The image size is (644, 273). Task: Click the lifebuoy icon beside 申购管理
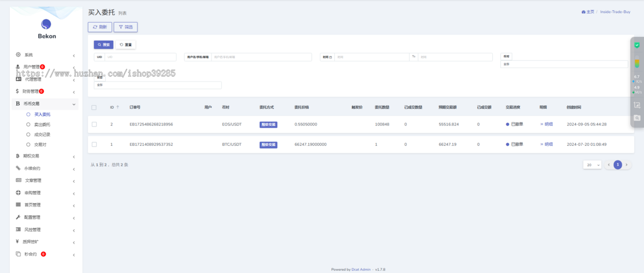[18, 193]
